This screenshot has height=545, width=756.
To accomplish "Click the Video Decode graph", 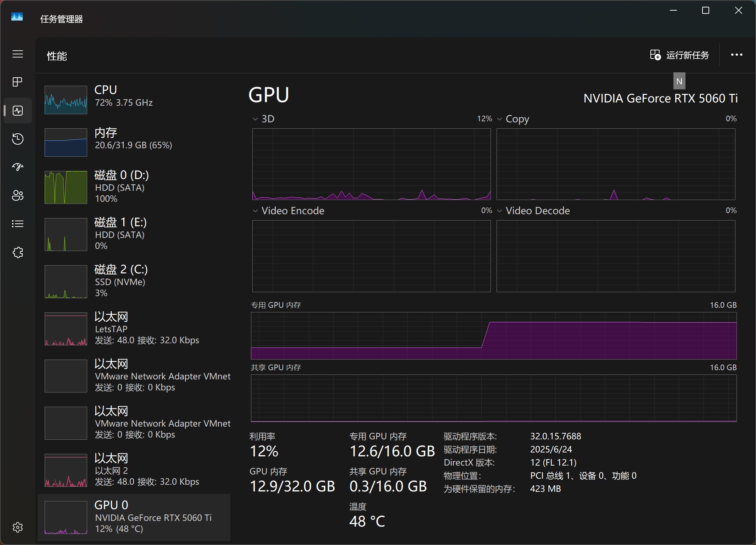I will pos(616,256).
